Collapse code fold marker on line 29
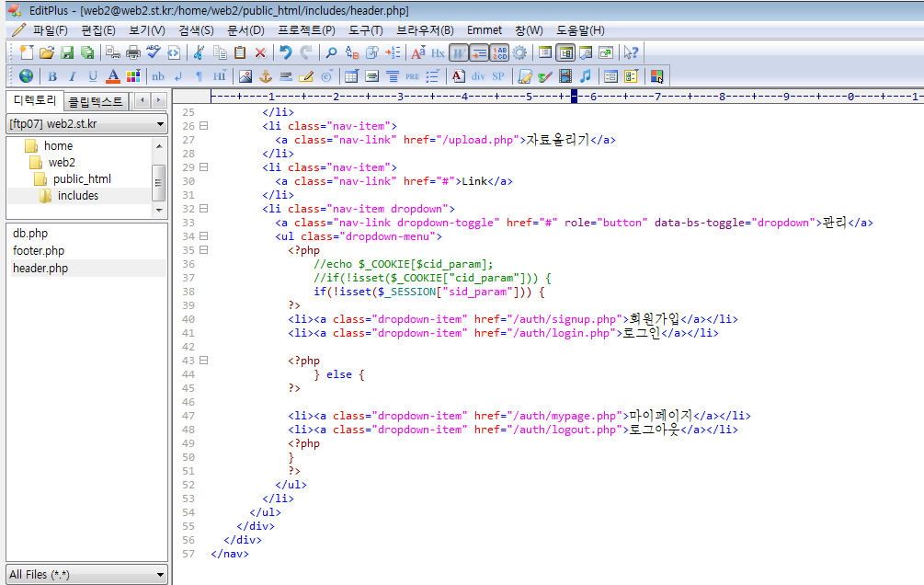Image resolution: width=924 pixels, height=585 pixels. tap(203, 166)
